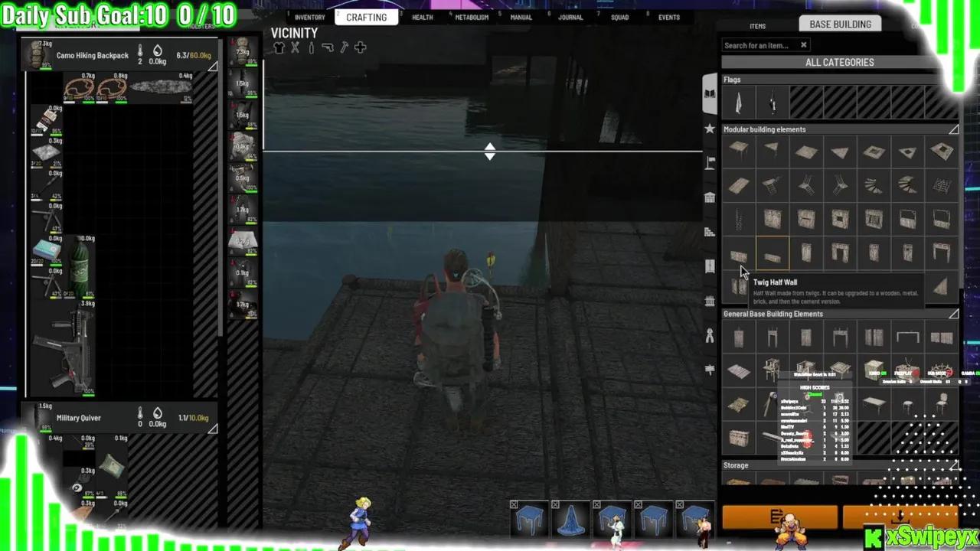Choose the second flag pole item
This screenshot has height=551, width=980.
tap(773, 102)
